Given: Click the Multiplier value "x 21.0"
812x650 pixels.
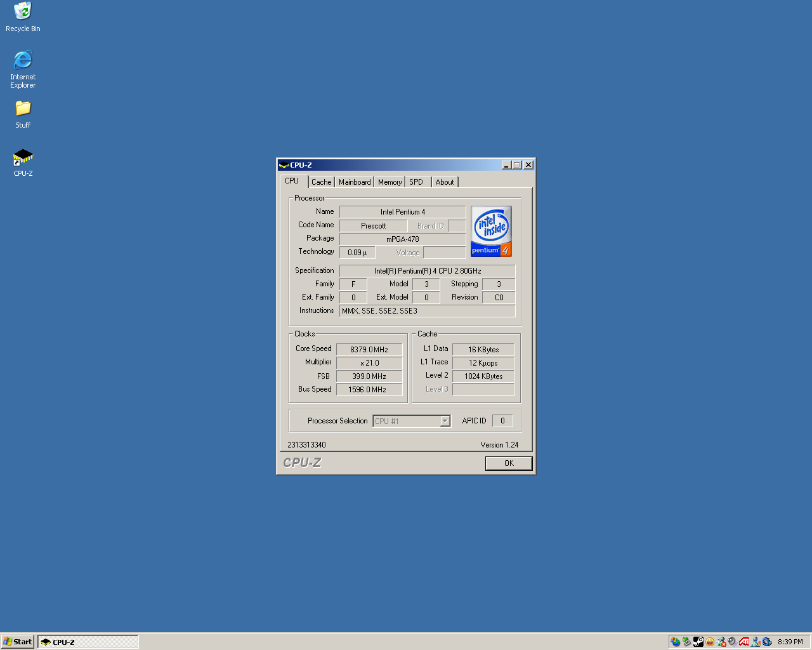Looking at the screenshot, I should (x=369, y=363).
